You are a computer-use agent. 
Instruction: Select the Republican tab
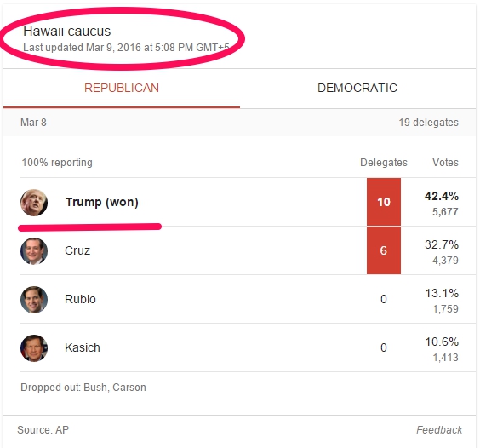(x=122, y=89)
